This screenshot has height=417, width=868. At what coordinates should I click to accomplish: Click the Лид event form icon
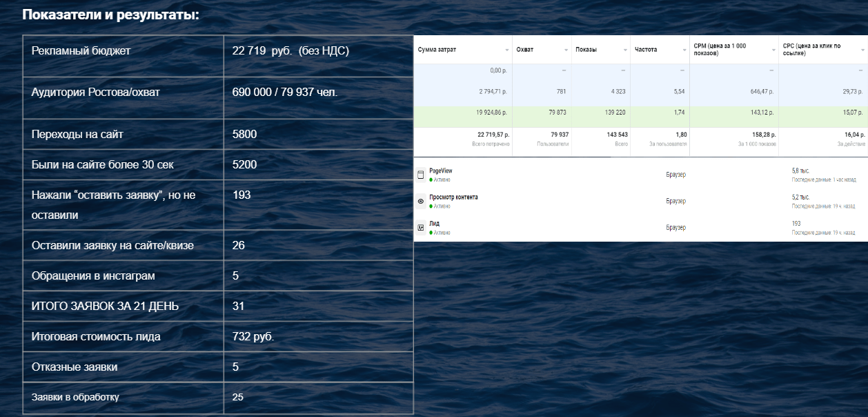[421, 227]
